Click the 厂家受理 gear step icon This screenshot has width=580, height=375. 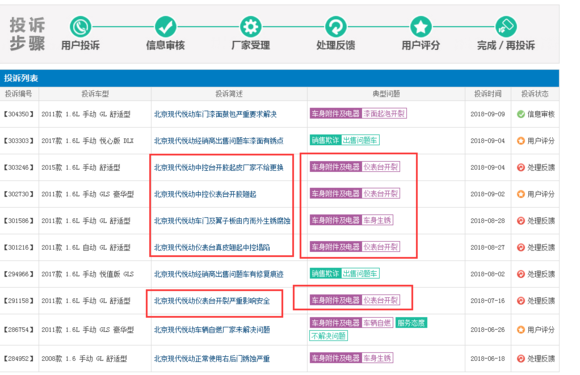250,27
